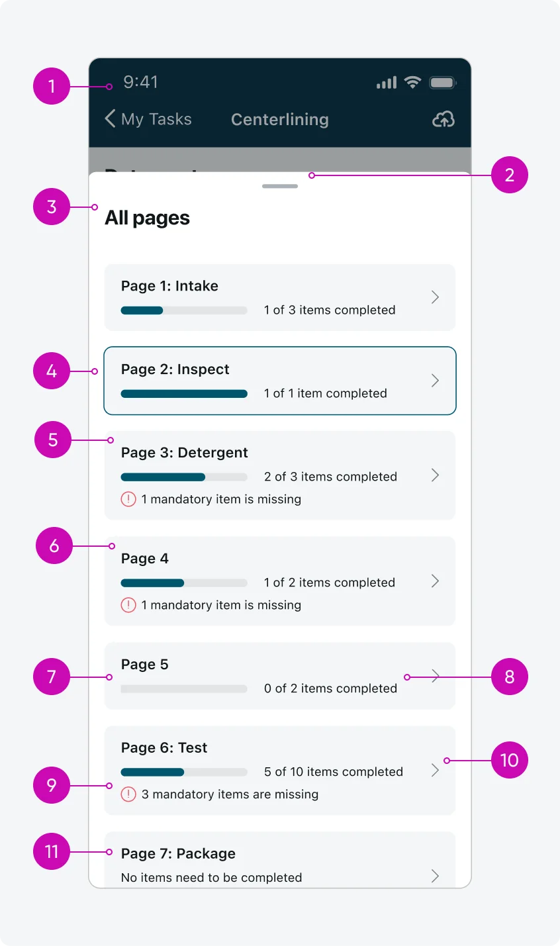
Task: Click the Page 5 empty progress bar
Action: click(x=184, y=689)
